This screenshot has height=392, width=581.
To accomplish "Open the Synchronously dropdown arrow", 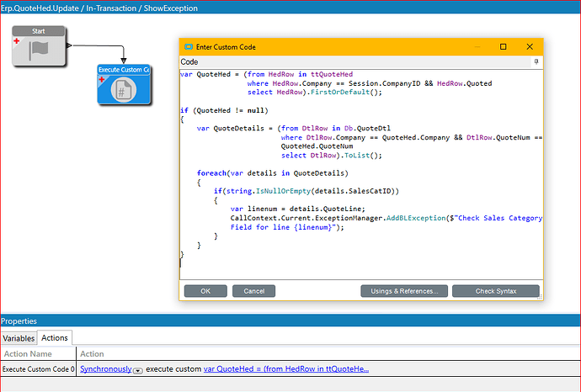I will (x=137, y=370).
